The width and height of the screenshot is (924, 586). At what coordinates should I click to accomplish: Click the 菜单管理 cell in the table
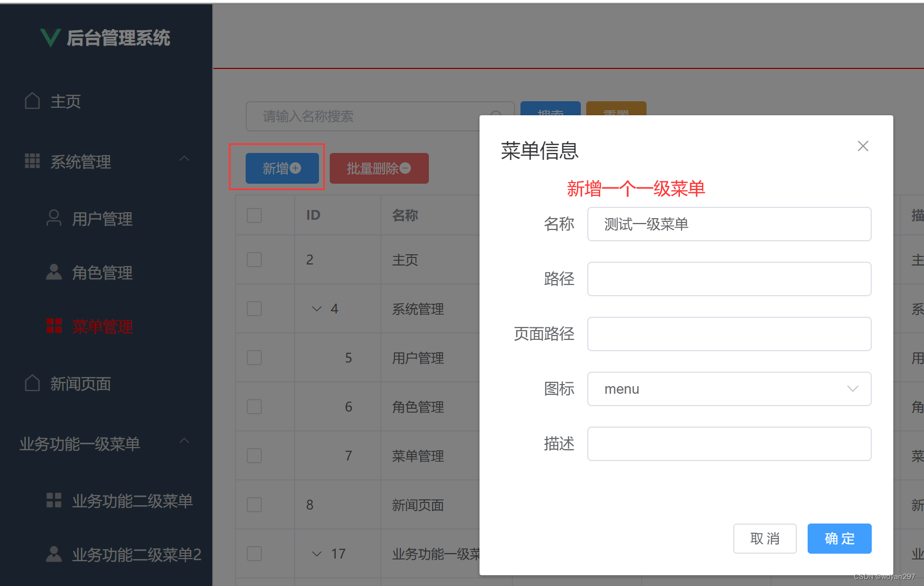click(x=418, y=456)
